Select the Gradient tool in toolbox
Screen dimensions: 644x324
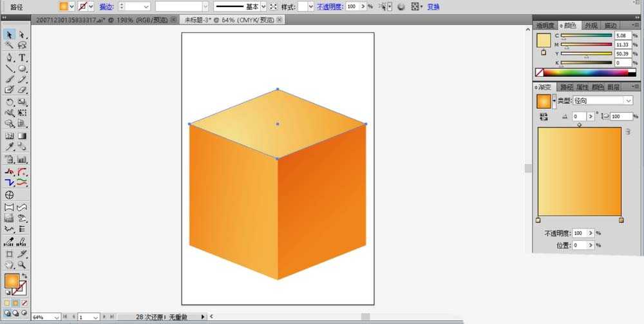pyautogui.click(x=22, y=136)
